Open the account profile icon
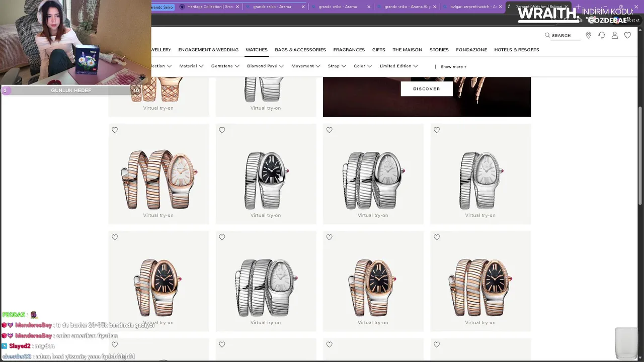Viewport: 644px width, 362px height. point(615,35)
